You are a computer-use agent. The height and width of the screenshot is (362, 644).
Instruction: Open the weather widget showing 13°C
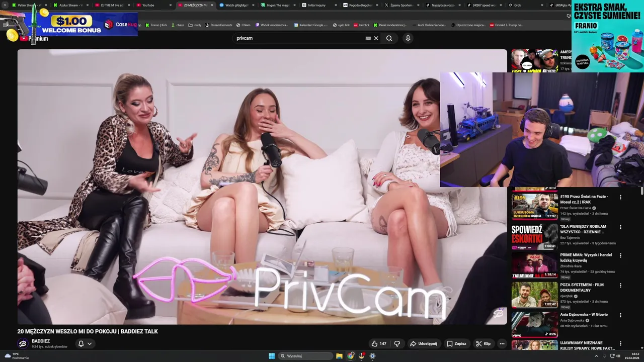tap(17, 356)
